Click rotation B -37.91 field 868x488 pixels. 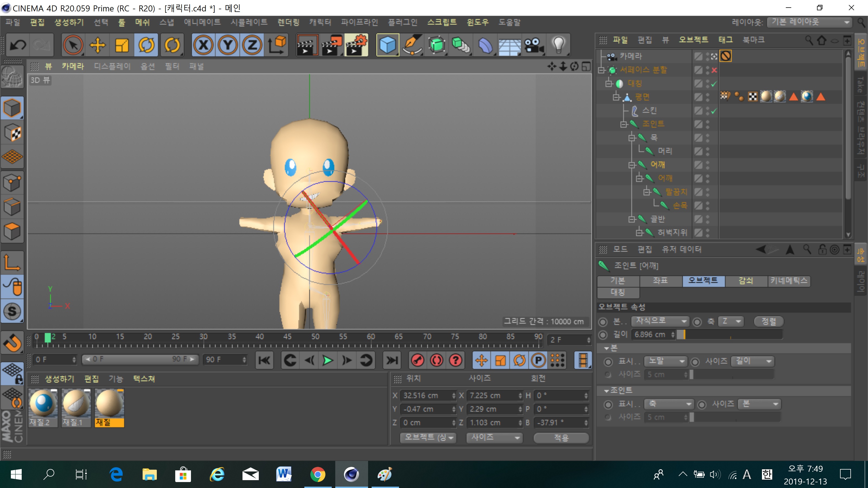[561, 422]
